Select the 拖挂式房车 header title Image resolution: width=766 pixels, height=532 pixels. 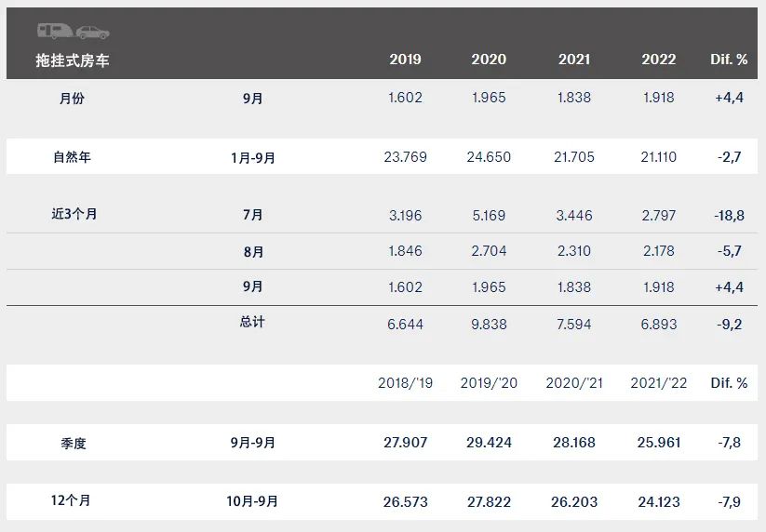coord(73,61)
